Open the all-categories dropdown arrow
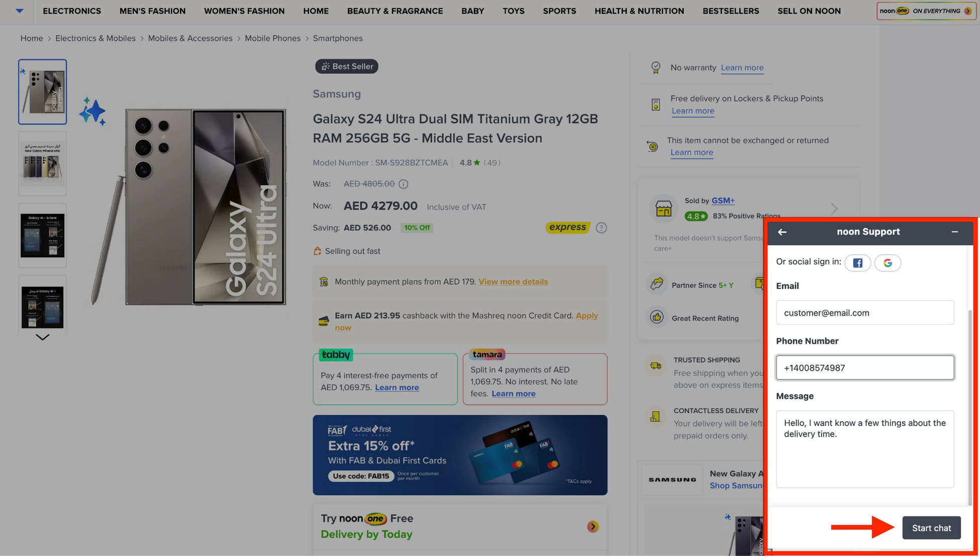 19,11
